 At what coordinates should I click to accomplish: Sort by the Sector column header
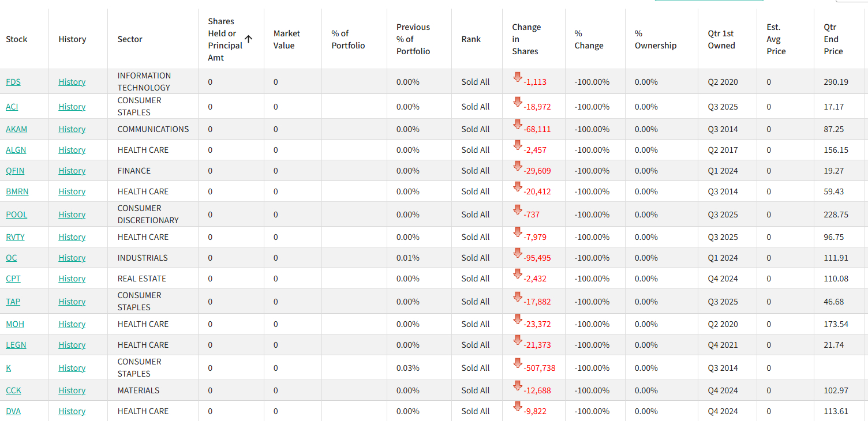[130, 39]
